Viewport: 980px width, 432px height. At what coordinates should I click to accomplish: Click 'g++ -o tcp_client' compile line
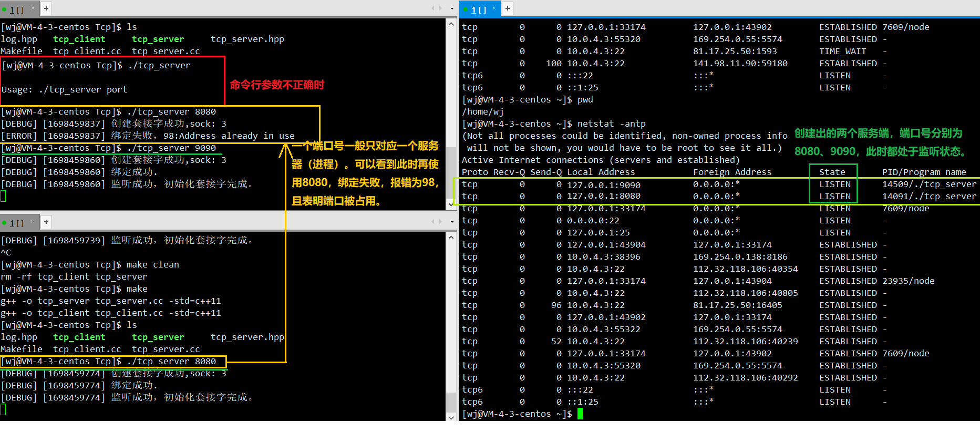tap(111, 313)
